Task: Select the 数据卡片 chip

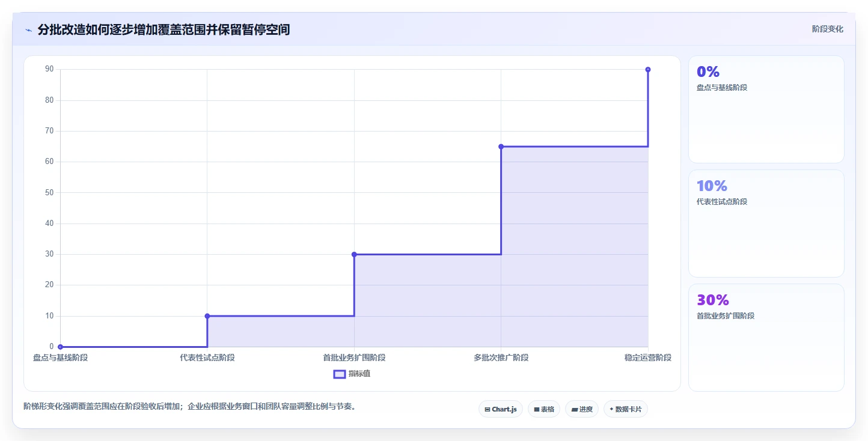Action: coord(625,409)
